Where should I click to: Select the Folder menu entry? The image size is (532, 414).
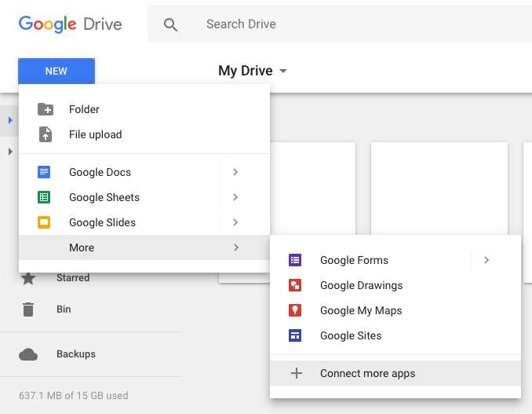click(x=144, y=109)
